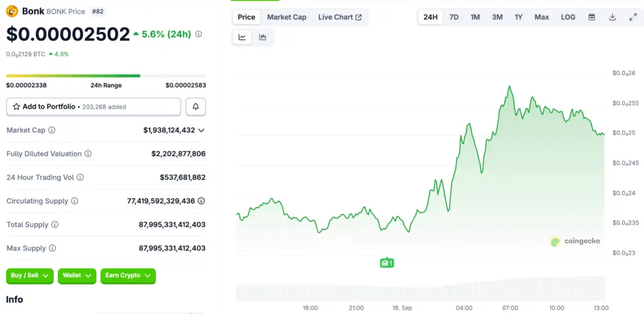Click the info icon after Circulating Supply label
The image size is (644, 314).
point(74,201)
